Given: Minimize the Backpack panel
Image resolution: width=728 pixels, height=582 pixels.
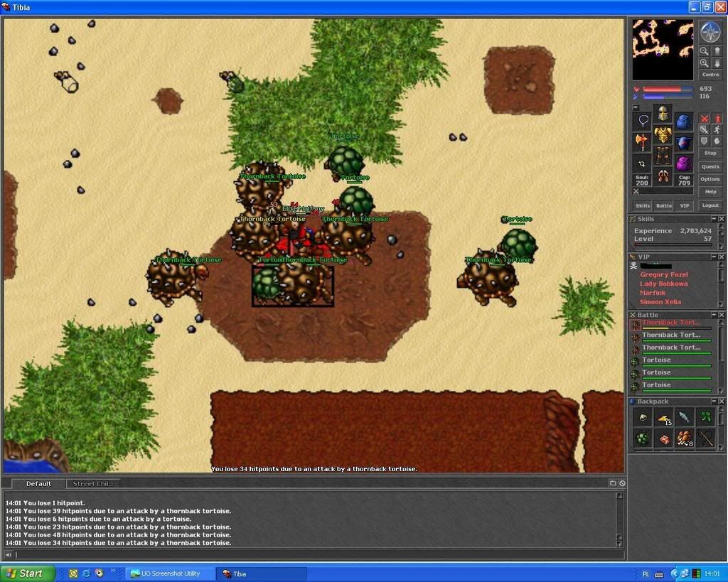Looking at the screenshot, I should pos(714,401).
